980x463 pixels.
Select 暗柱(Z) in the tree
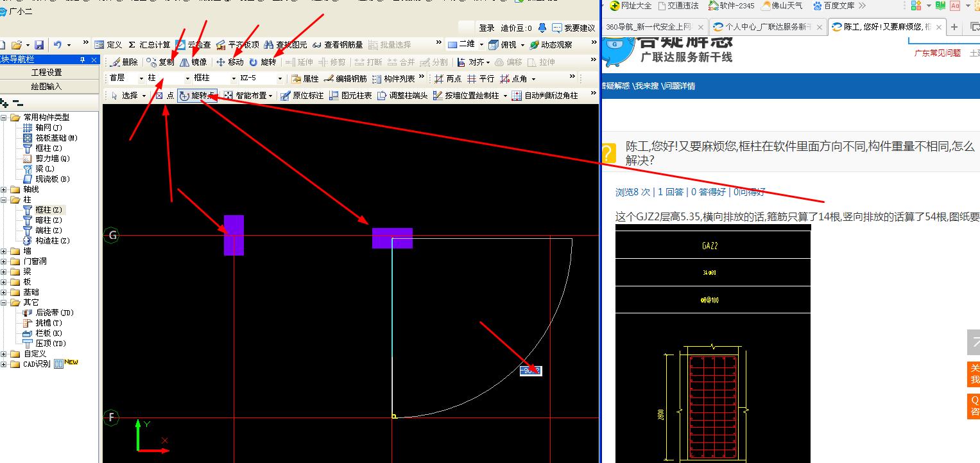[49, 220]
